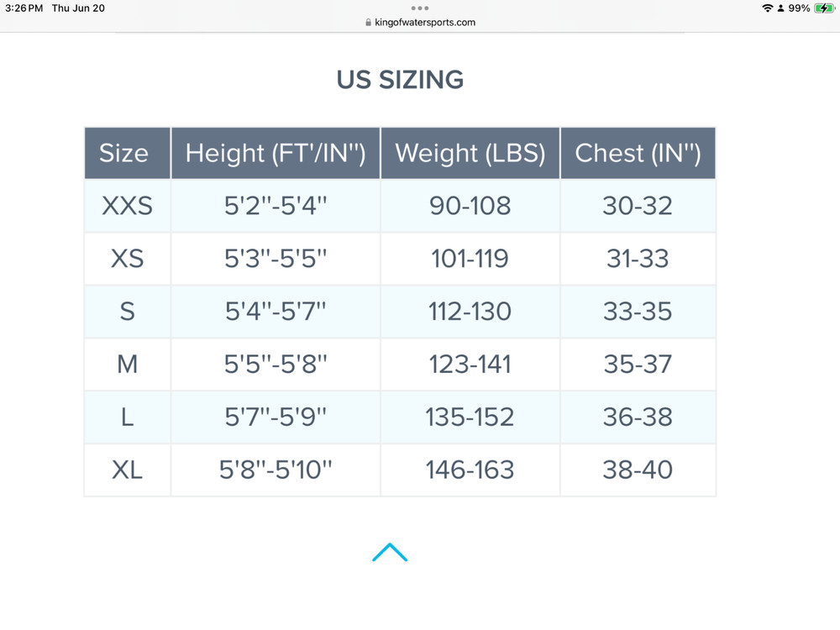
Task: Select the Chest (IN") column header
Action: [638, 153]
